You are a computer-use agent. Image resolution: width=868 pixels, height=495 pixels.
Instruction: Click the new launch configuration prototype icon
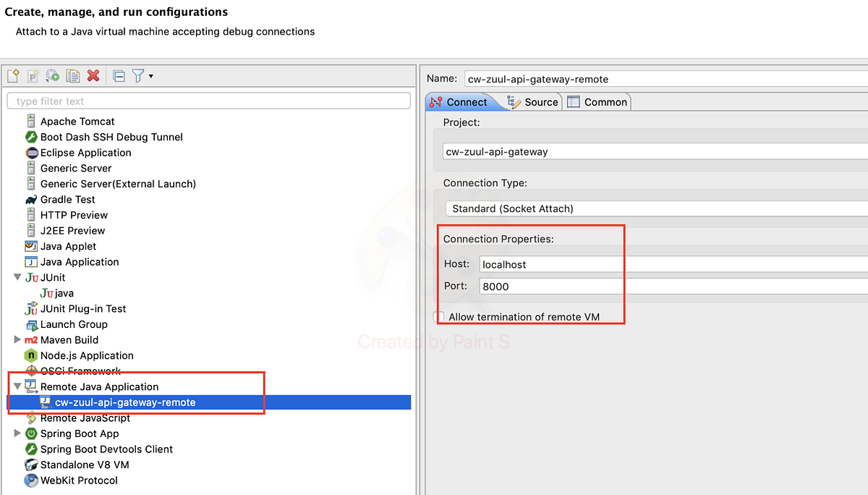coord(33,75)
